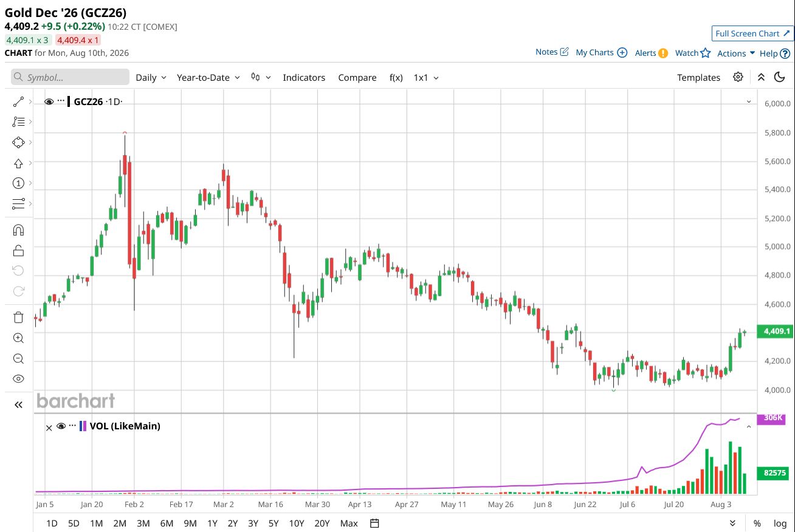
Task: Remove the VOL indicator with X
Action: pyautogui.click(x=49, y=427)
